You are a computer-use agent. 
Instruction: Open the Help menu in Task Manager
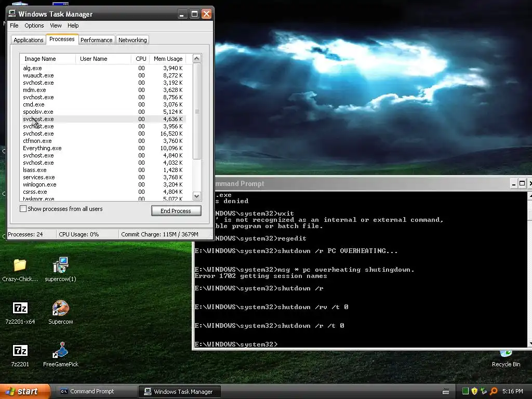(73, 25)
